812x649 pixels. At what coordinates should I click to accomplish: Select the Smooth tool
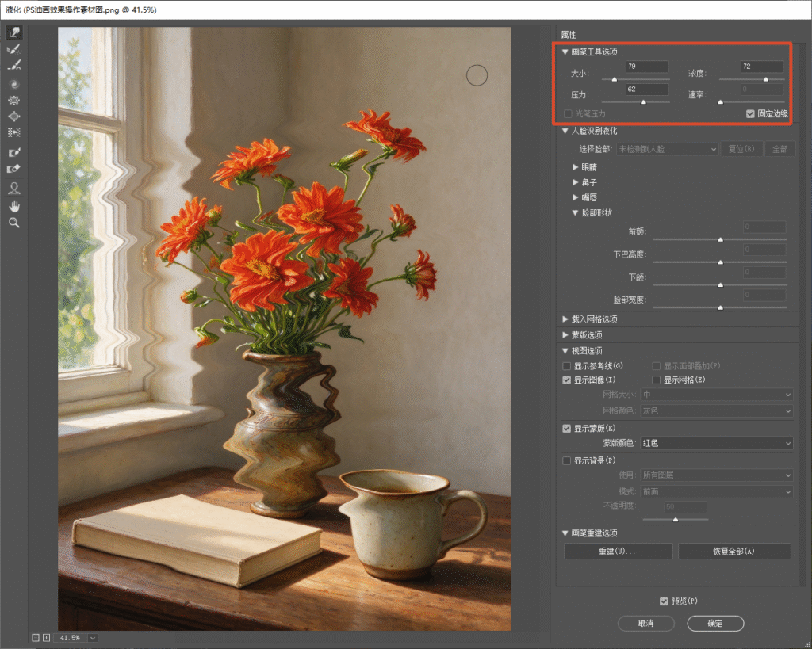[x=14, y=65]
